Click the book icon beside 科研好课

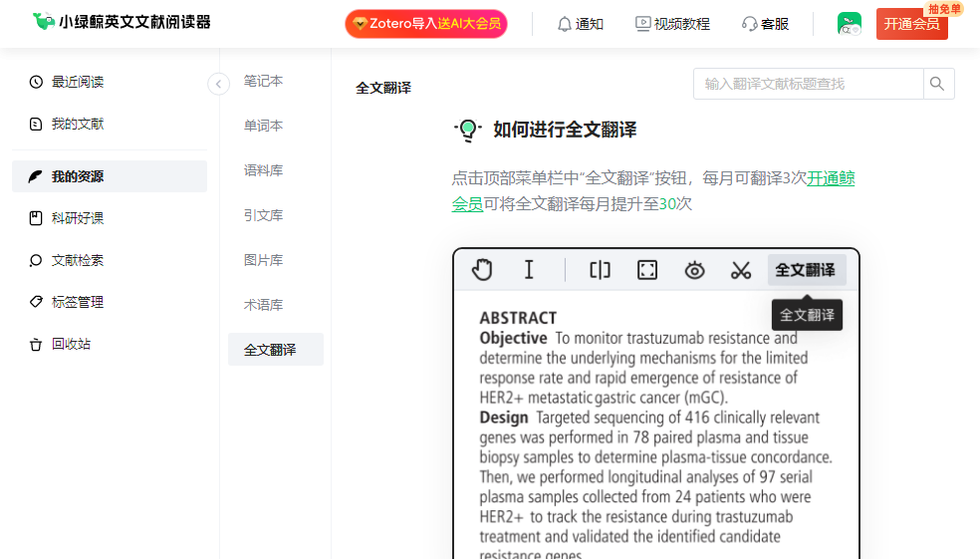click(x=36, y=218)
